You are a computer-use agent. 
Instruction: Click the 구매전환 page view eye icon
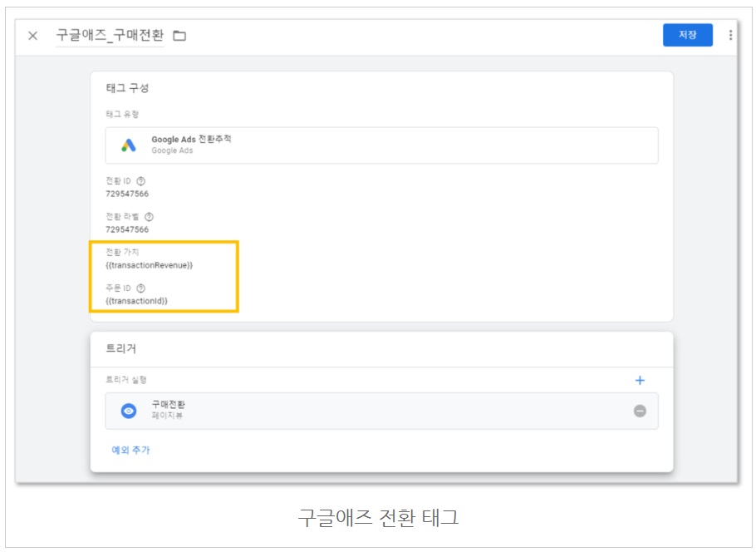point(129,412)
